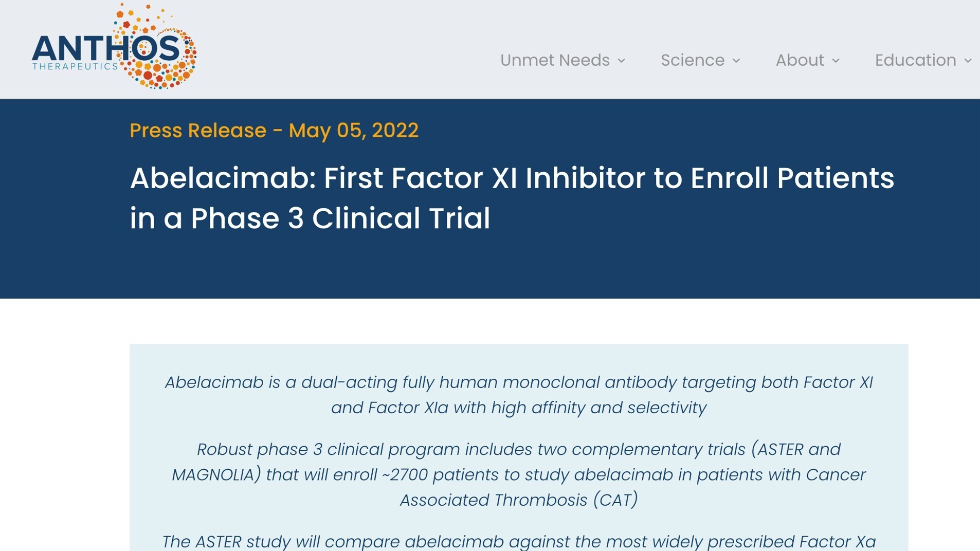Image resolution: width=980 pixels, height=551 pixels.
Task: Expand the chevron next to Science
Action: (736, 61)
